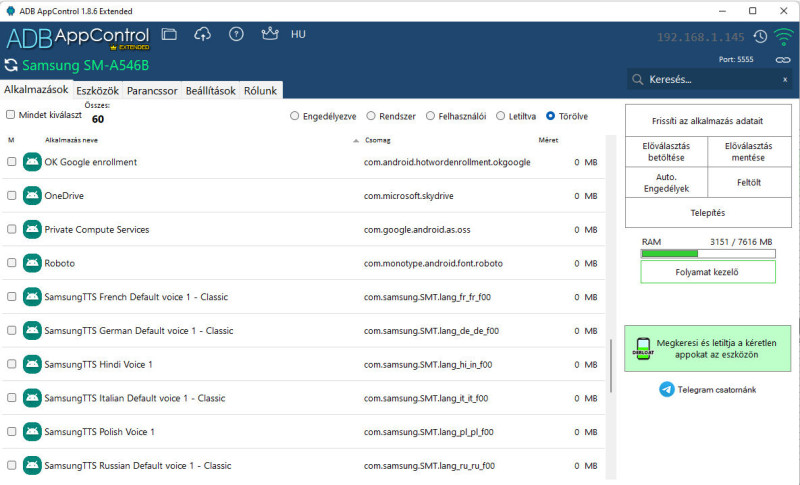Clear search with the small x

785,80
